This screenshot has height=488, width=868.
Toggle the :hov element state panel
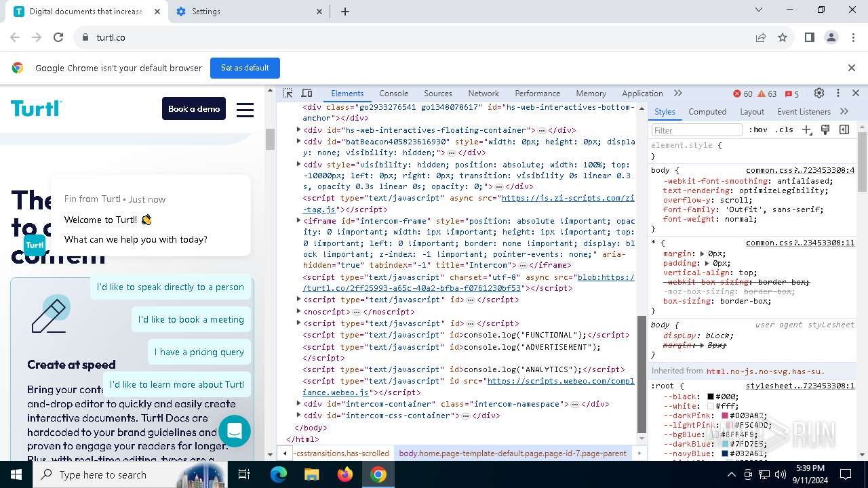[x=758, y=129]
